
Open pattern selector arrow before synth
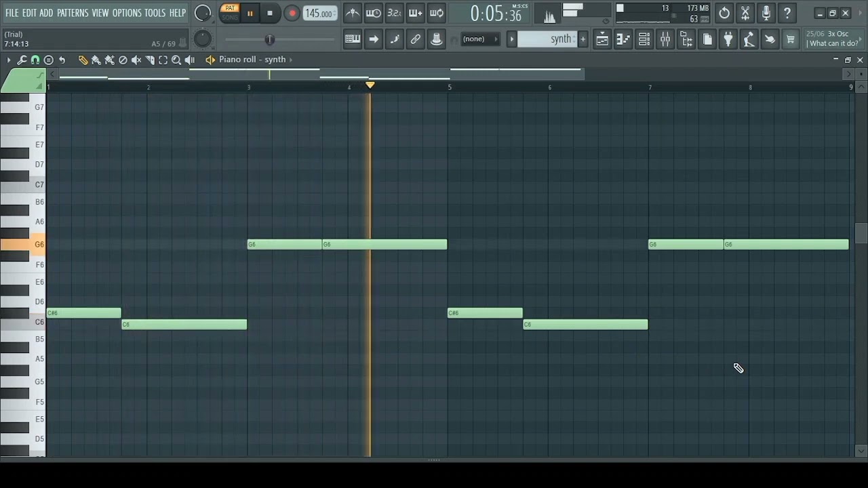pyautogui.click(x=512, y=39)
